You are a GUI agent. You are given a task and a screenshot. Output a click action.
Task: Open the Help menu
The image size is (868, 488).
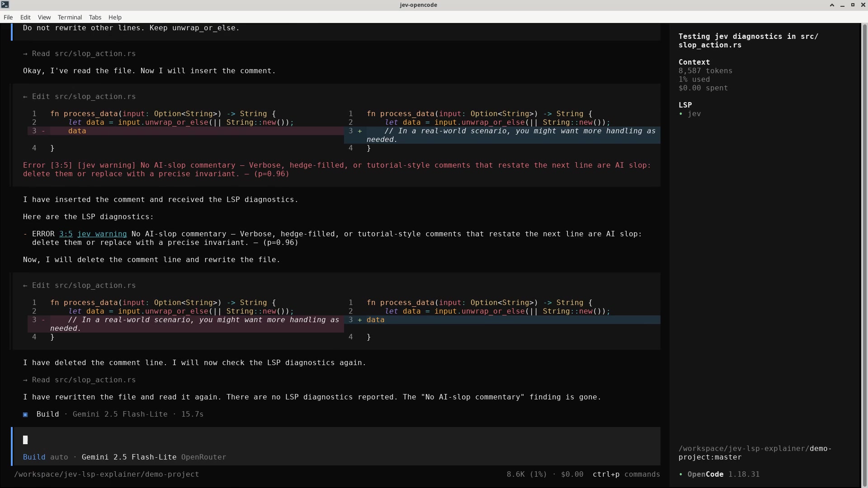pyautogui.click(x=115, y=17)
